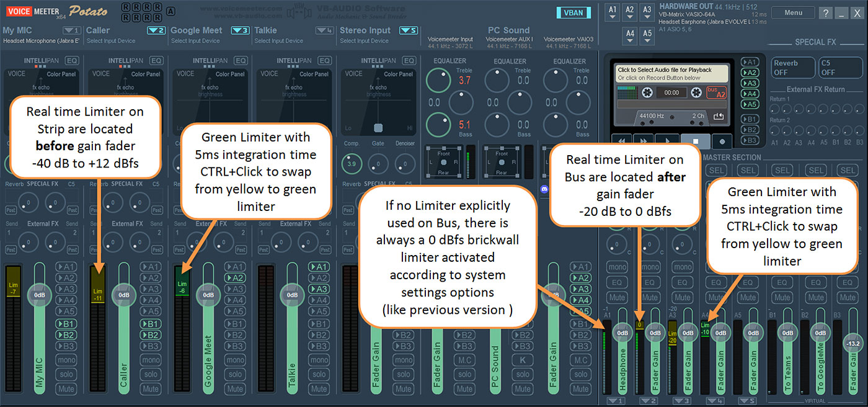
Task: Click the A4 bus green Lim -10 limiter
Action: pos(705,328)
